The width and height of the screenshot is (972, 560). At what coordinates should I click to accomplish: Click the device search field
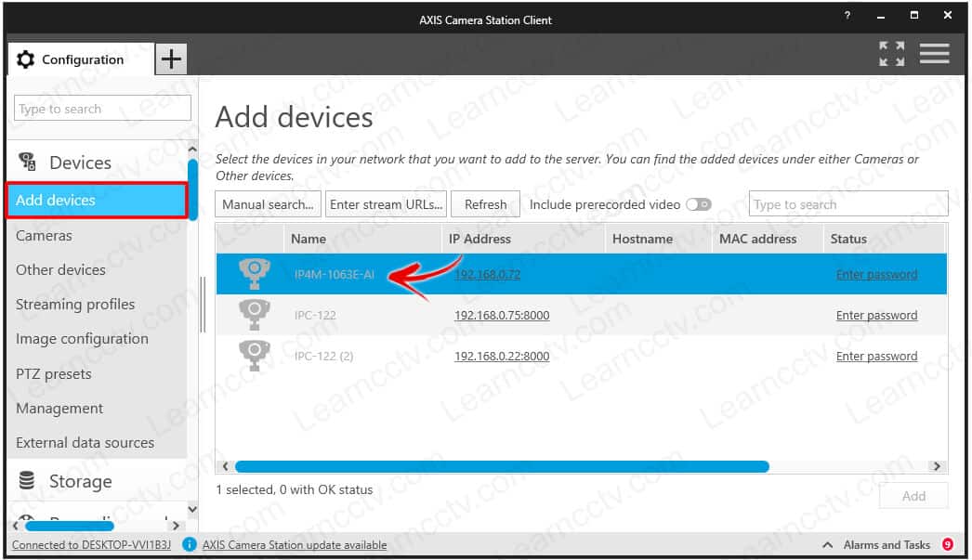[847, 204]
